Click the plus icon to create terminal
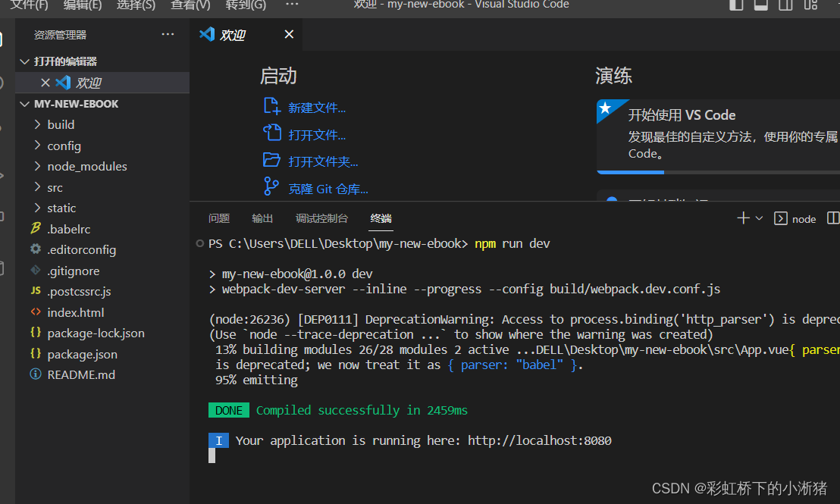840x504 pixels. click(x=743, y=218)
